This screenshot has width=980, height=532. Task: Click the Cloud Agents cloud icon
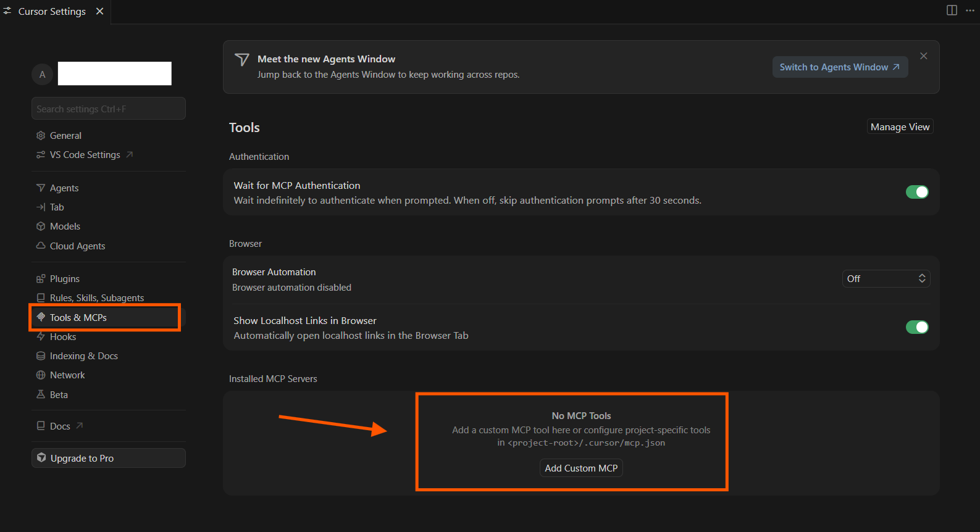click(41, 246)
